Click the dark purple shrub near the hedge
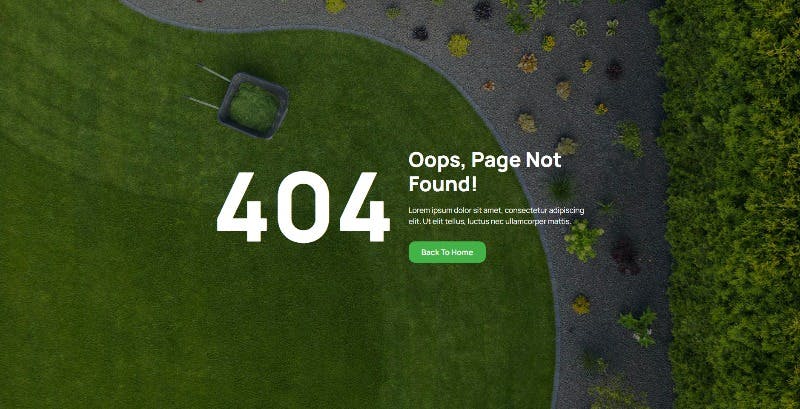The image size is (800, 409). tap(625, 257)
